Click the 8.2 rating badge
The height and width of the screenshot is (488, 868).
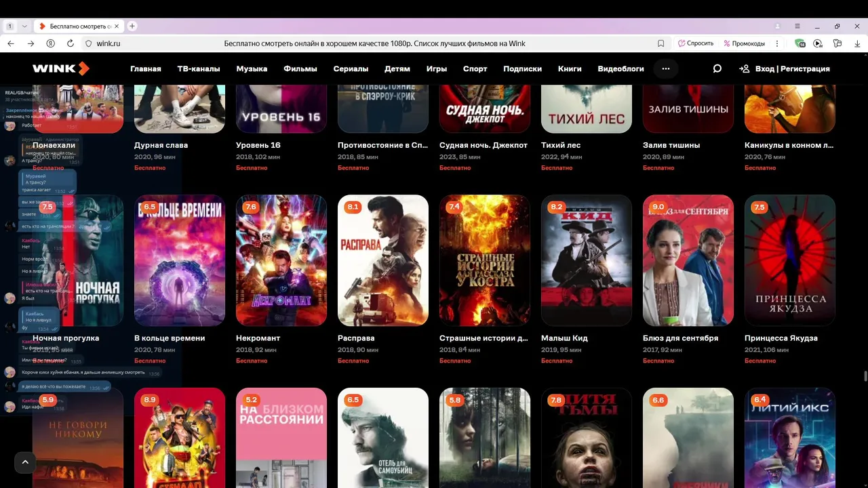pos(556,207)
